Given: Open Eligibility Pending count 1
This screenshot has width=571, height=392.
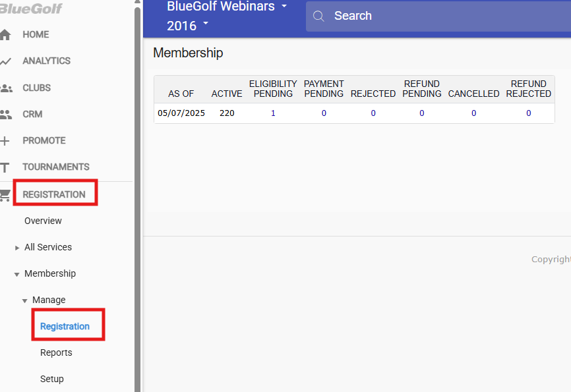Looking at the screenshot, I should 273,113.
